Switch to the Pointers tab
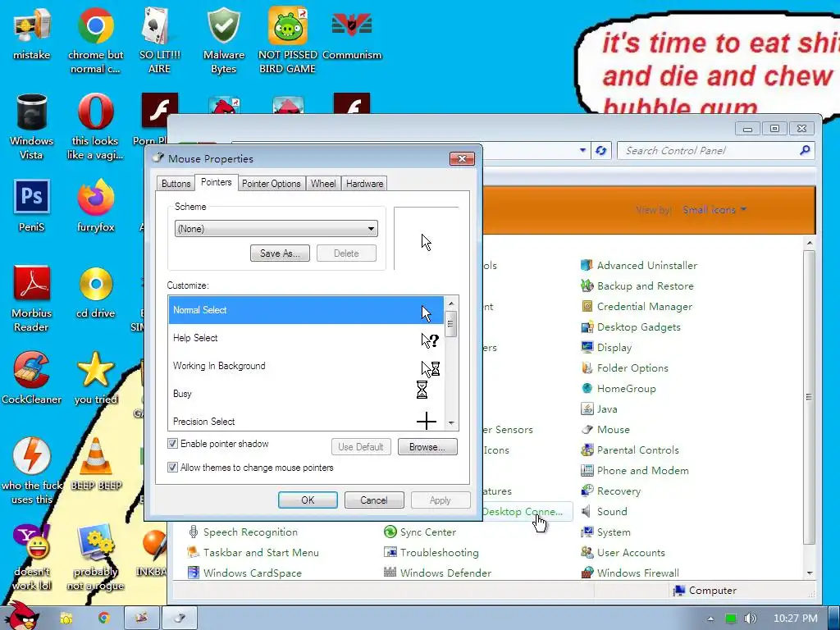The width and height of the screenshot is (840, 630). (216, 182)
